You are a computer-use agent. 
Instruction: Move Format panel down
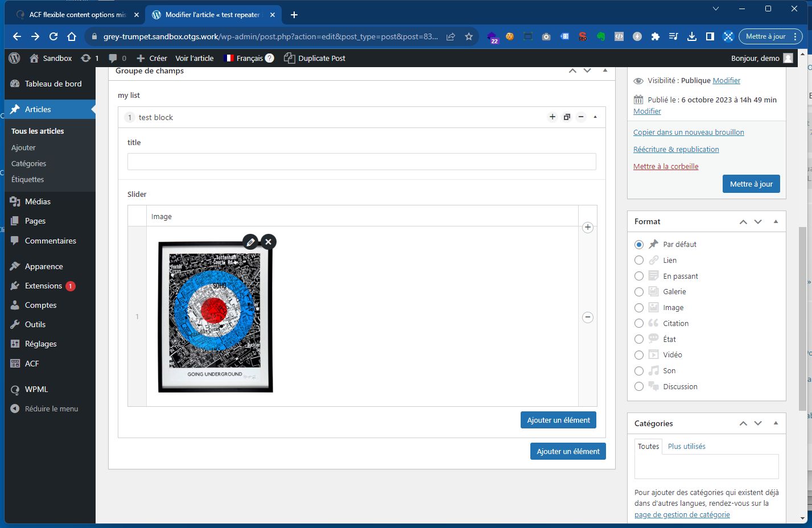[758, 222]
